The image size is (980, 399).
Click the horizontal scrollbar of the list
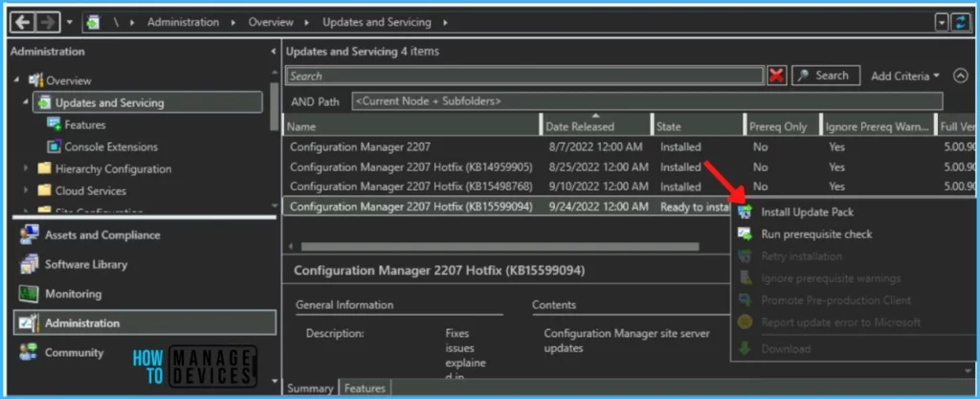[500, 247]
